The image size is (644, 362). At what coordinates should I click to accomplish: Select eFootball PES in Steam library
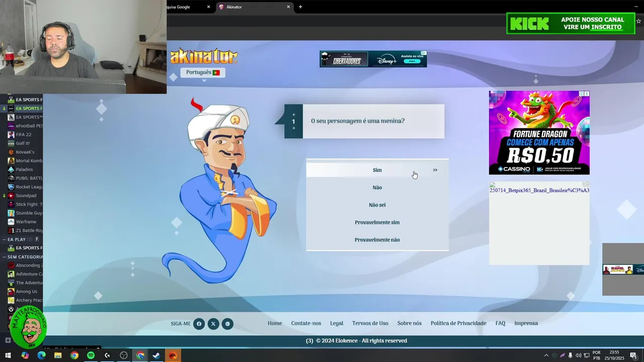pyautogui.click(x=25, y=126)
